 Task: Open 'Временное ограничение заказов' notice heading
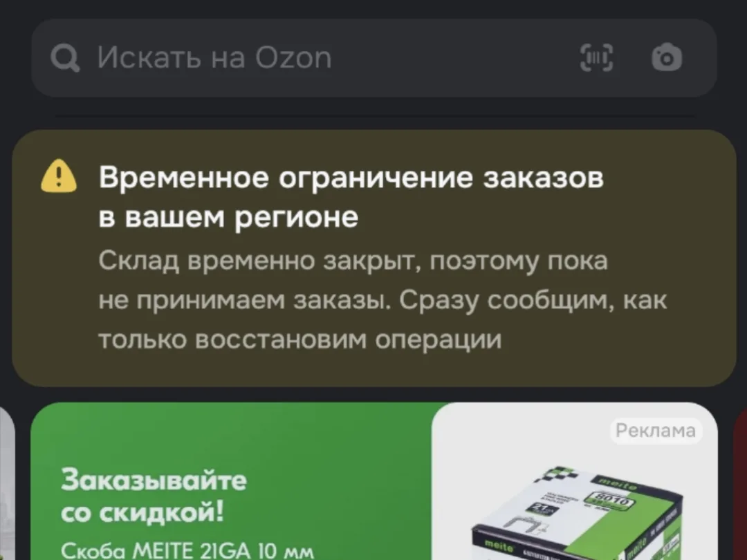tap(351, 197)
